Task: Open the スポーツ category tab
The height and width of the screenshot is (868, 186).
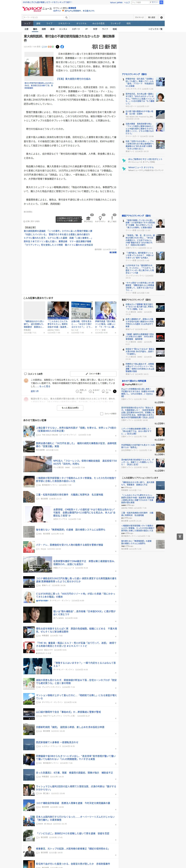Action: tap(76, 29)
